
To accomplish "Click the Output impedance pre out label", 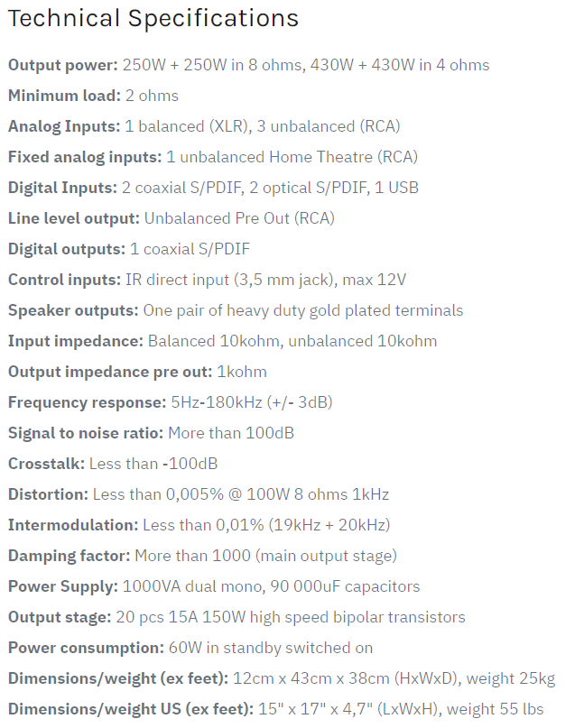I will [110, 372].
